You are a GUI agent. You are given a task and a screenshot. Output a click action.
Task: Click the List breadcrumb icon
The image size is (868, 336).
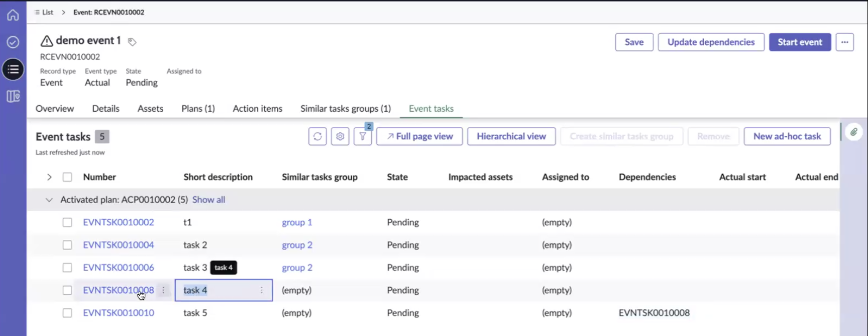[x=37, y=12]
